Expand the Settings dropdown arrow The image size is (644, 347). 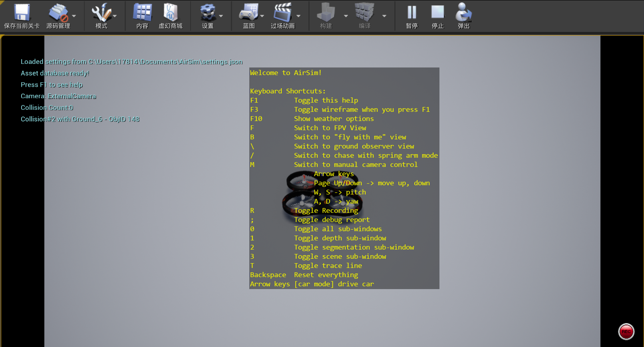221,16
